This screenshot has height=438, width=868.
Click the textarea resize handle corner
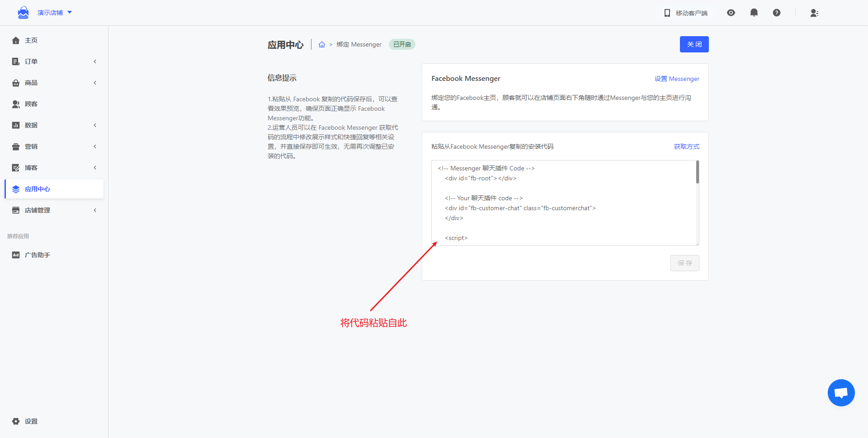point(697,244)
